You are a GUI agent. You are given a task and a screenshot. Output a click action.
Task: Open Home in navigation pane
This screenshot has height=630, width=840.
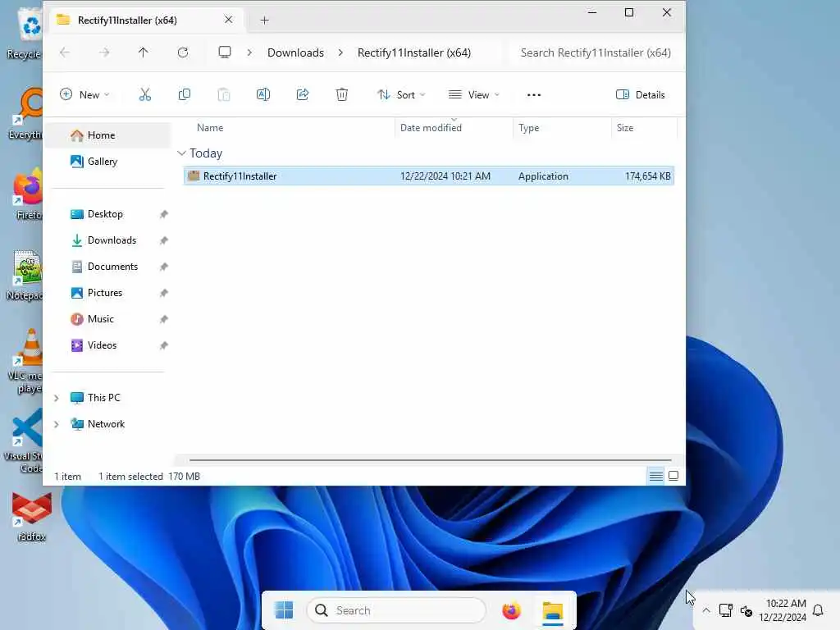[107, 135]
